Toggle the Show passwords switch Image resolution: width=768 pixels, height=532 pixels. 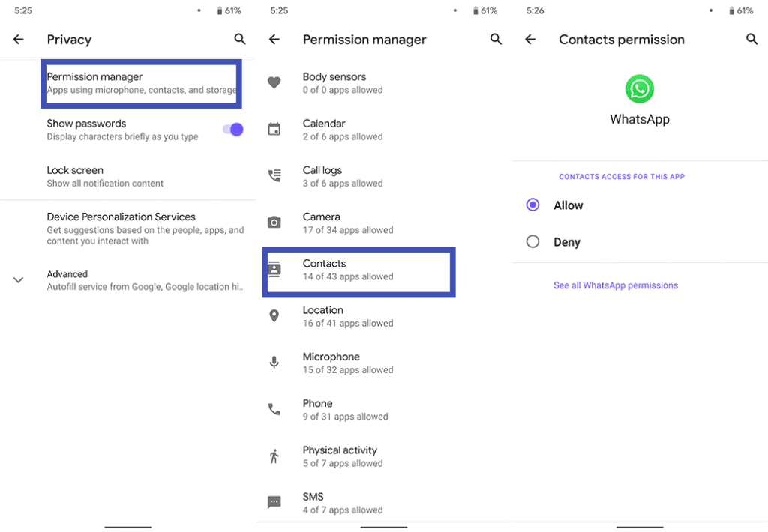click(233, 129)
